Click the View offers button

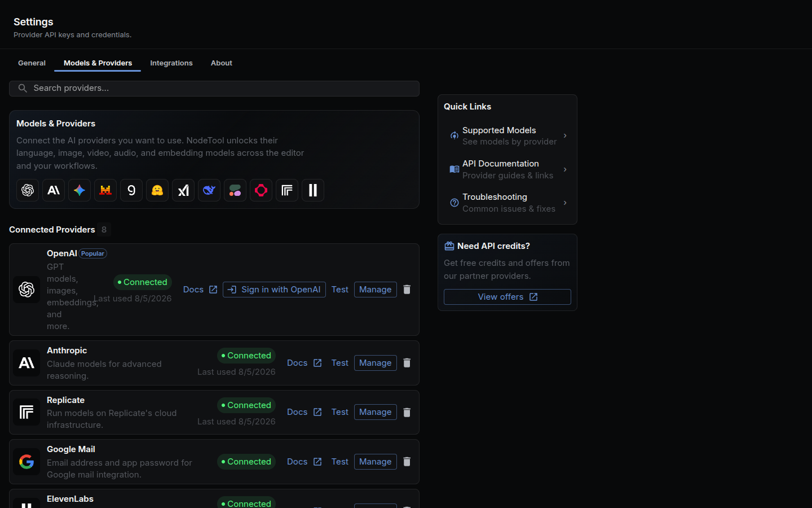pos(507,297)
